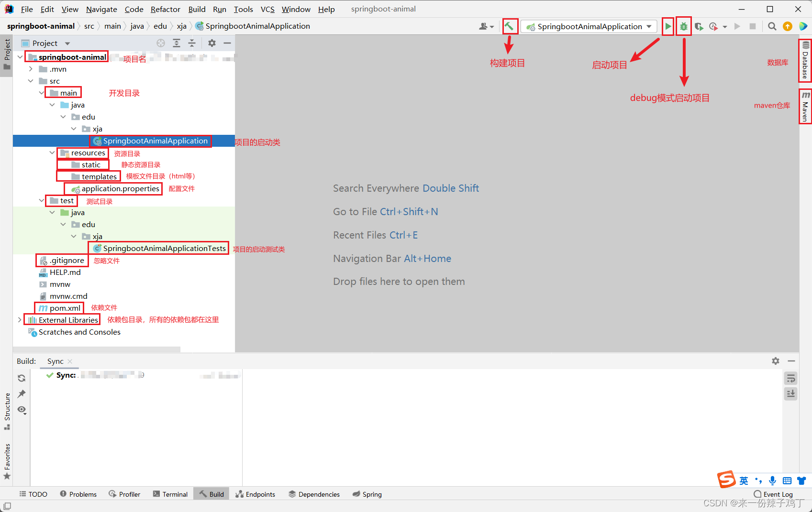Viewport: 812px width, 512px height.
Task: Click the orange update arrow icon
Action: pos(788,26)
